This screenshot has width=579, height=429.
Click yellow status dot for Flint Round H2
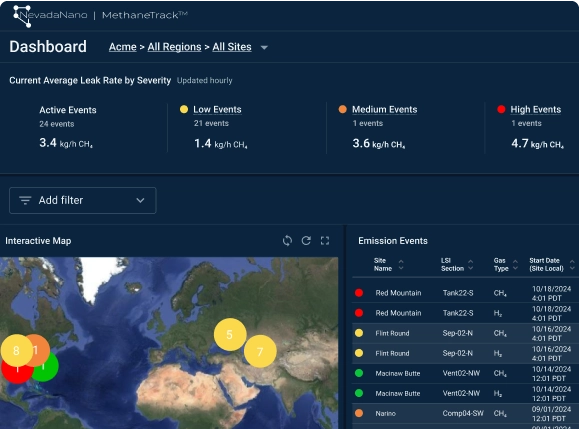[x=359, y=353]
